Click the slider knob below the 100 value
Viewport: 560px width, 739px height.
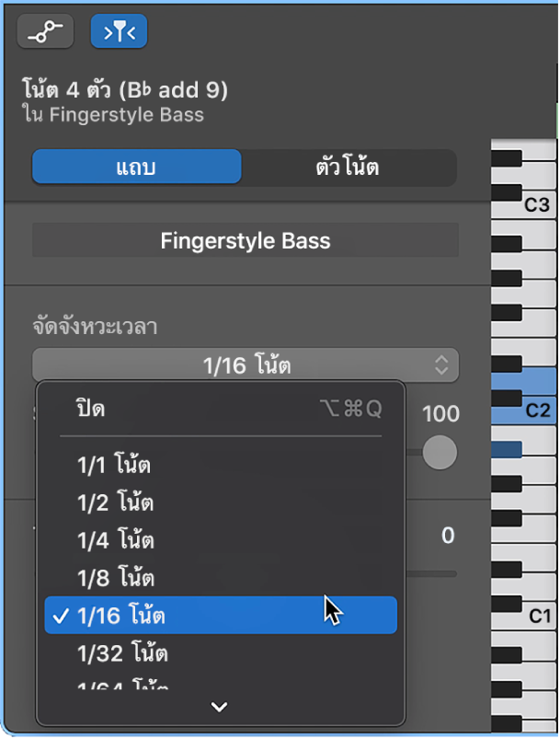tap(440, 453)
